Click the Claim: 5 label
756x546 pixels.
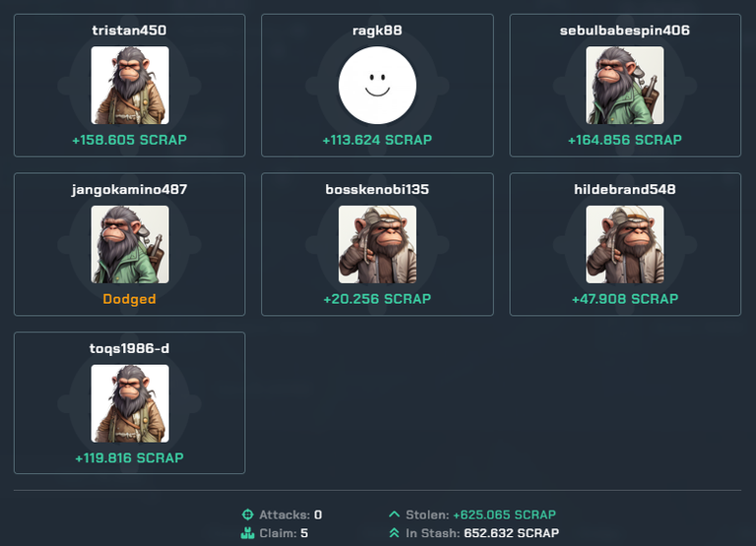coord(283,533)
